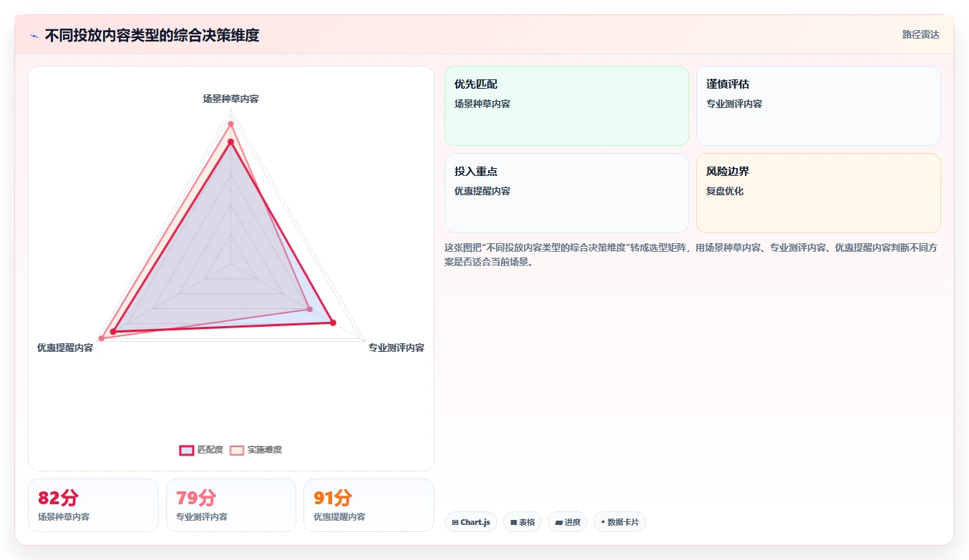Click the 匹配度 legend color box
The image size is (969, 560).
(187, 450)
